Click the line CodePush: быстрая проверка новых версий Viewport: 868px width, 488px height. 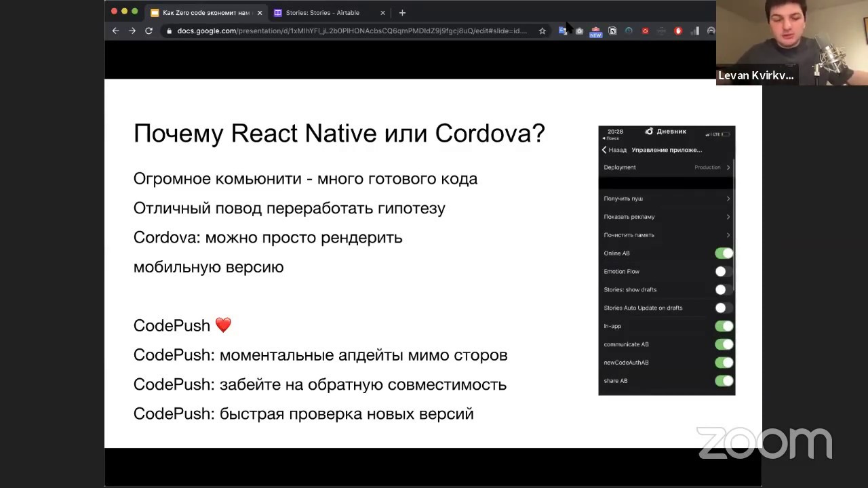pyautogui.click(x=304, y=413)
